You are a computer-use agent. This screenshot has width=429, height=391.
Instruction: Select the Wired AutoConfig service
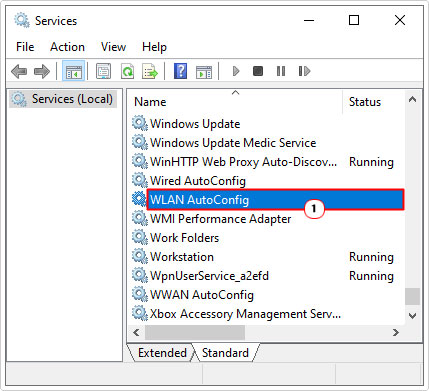point(198,181)
